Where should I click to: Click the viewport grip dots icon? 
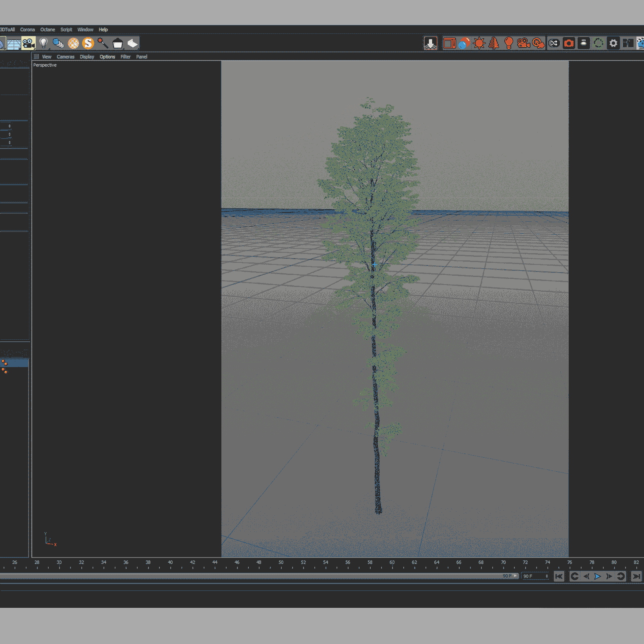tap(36, 57)
